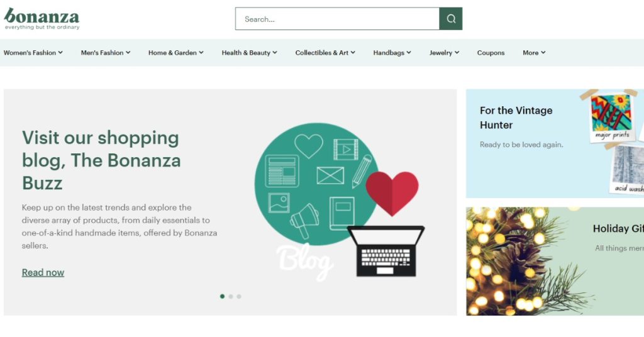
Task: Expand the Collectibles & Art dropdown
Action: 325,53
